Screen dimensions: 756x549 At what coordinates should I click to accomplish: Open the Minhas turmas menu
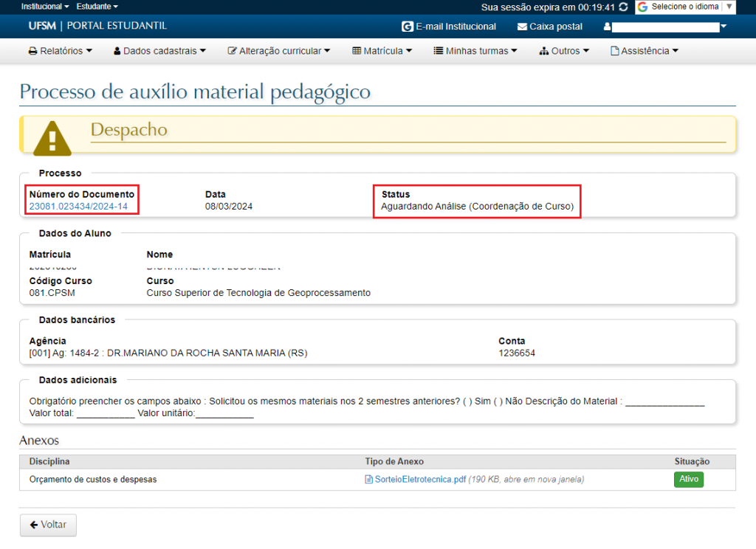click(475, 51)
